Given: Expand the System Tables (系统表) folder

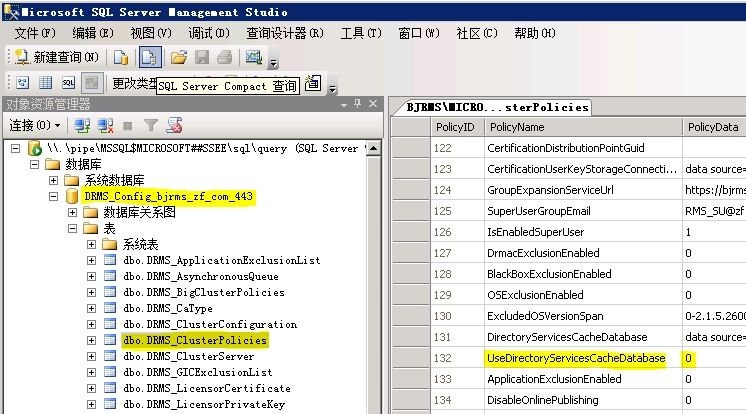Looking at the screenshot, I should [x=91, y=245].
